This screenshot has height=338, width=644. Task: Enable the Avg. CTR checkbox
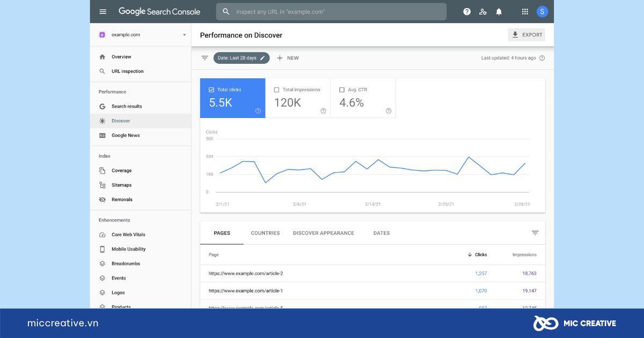pyautogui.click(x=342, y=90)
